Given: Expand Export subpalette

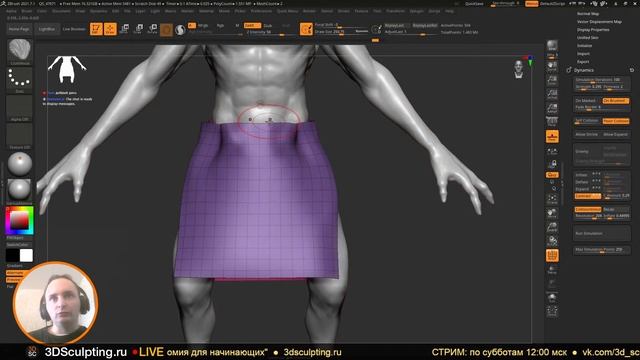Looking at the screenshot, I should coord(583,62).
